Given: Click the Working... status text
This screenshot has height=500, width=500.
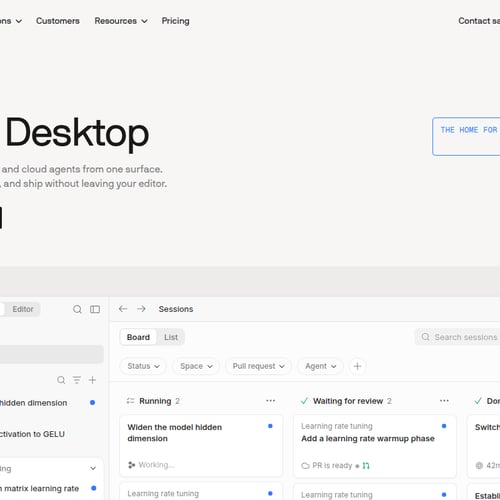Looking at the screenshot, I should pos(156,465).
